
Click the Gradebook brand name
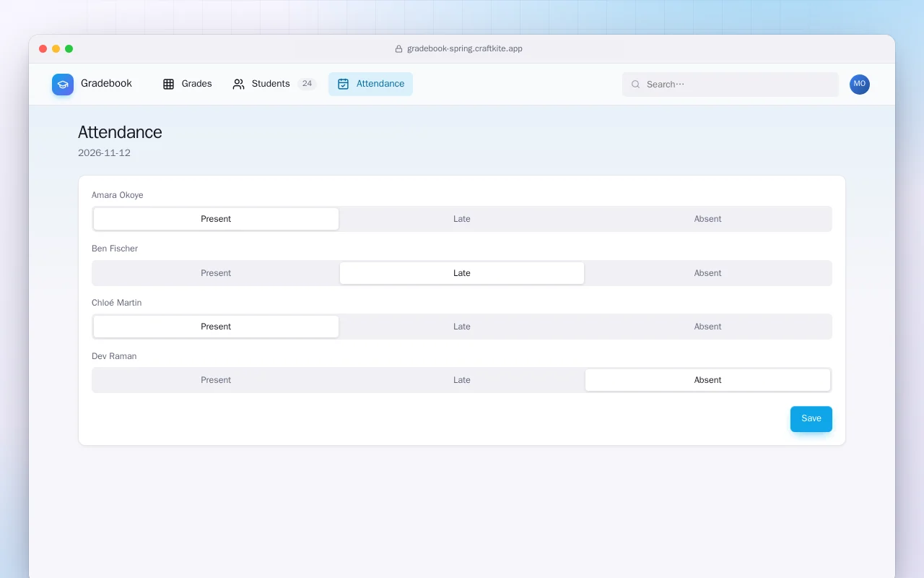pos(106,84)
